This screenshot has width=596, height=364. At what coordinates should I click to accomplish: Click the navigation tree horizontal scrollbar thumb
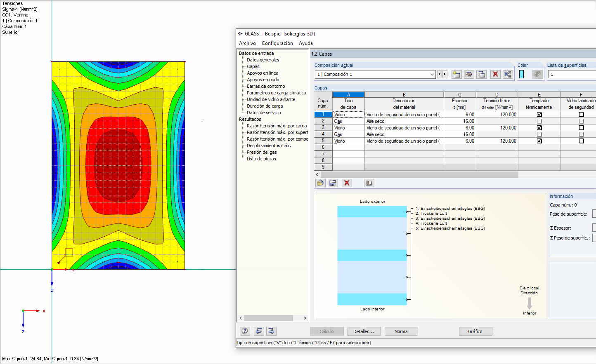pyautogui.click(x=269, y=318)
